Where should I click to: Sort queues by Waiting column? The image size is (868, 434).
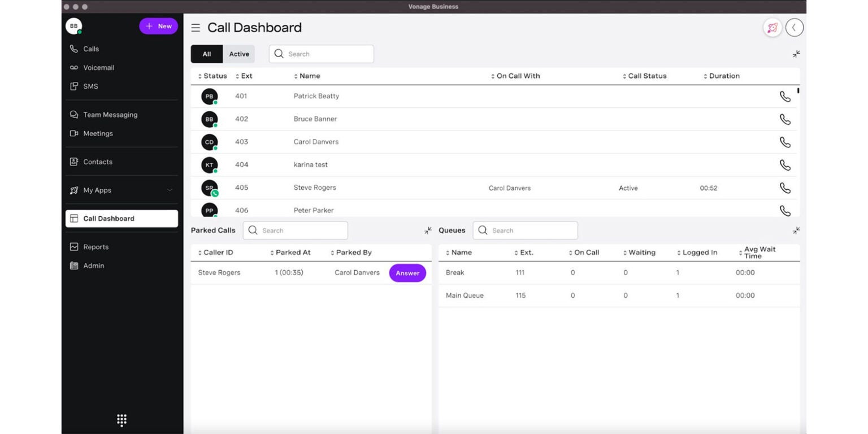pos(641,253)
